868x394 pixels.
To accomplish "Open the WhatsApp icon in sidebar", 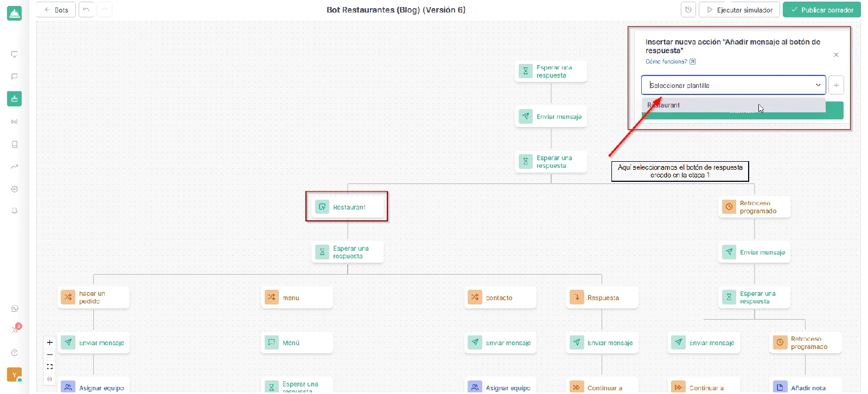I will click(15, 308).
